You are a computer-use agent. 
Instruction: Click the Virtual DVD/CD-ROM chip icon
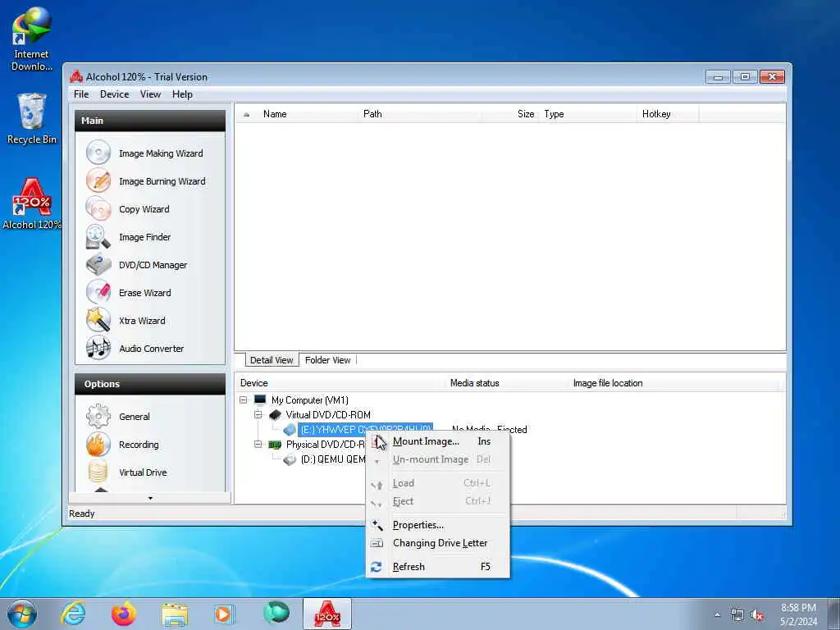[275, 414]
